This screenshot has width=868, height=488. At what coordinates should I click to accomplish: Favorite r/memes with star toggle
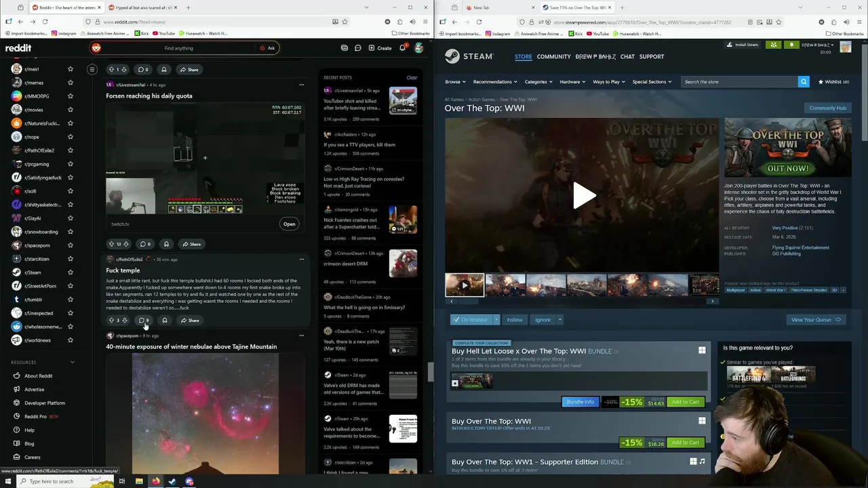click(70, 83)
